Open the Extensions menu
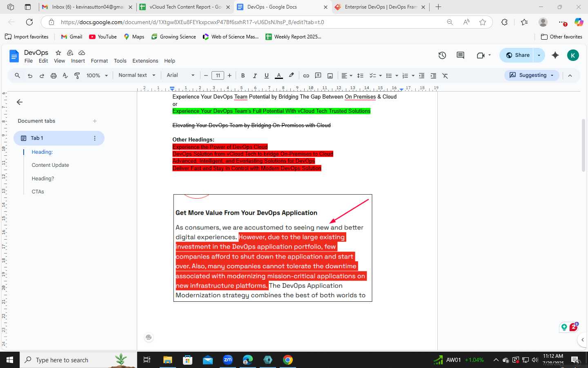This screenshot has width=588, height=368. coord(145,61)
